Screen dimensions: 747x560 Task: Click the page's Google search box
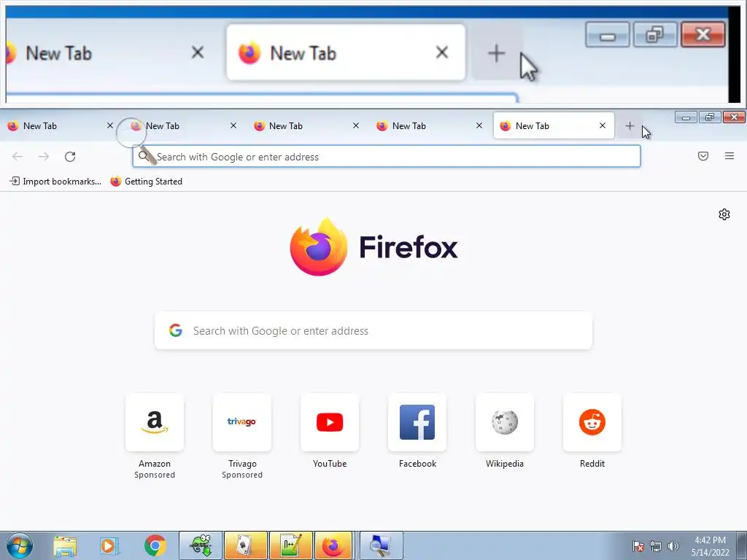tap(373, 330)
